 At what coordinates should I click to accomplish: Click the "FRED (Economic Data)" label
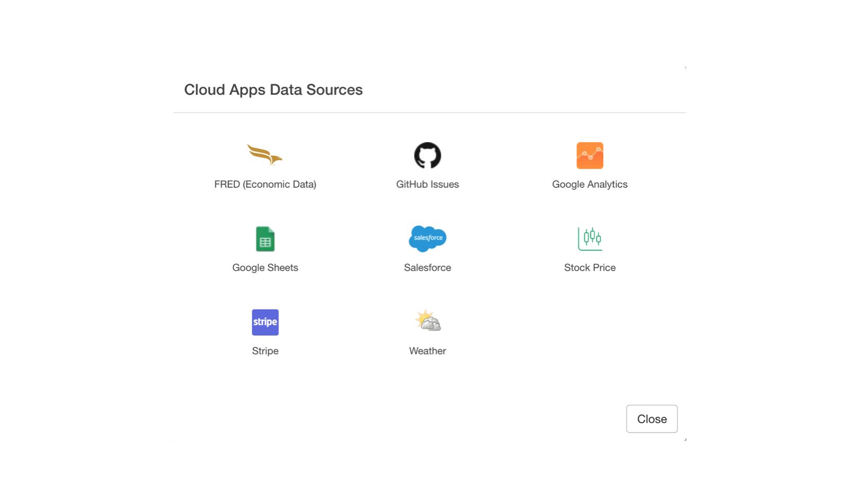[265, 184]
